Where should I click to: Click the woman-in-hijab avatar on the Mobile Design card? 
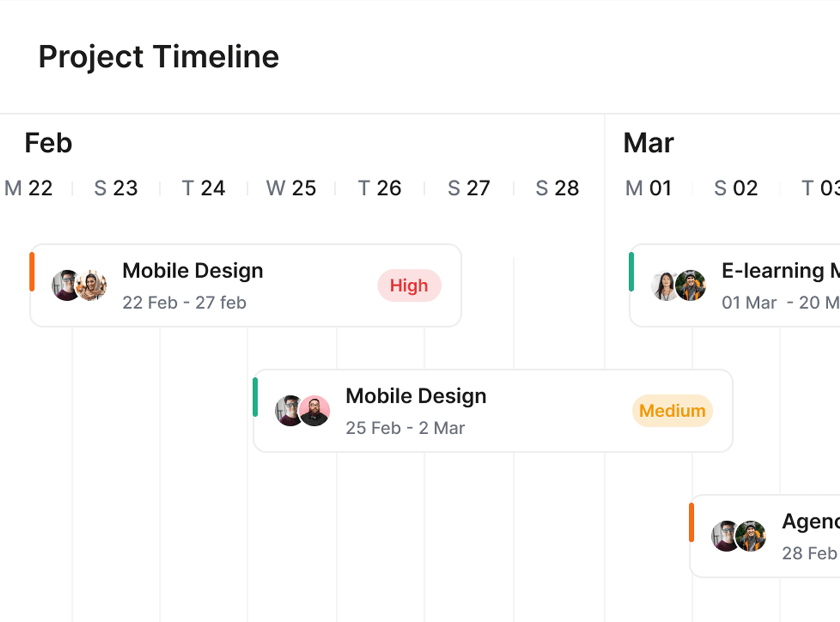91,285
